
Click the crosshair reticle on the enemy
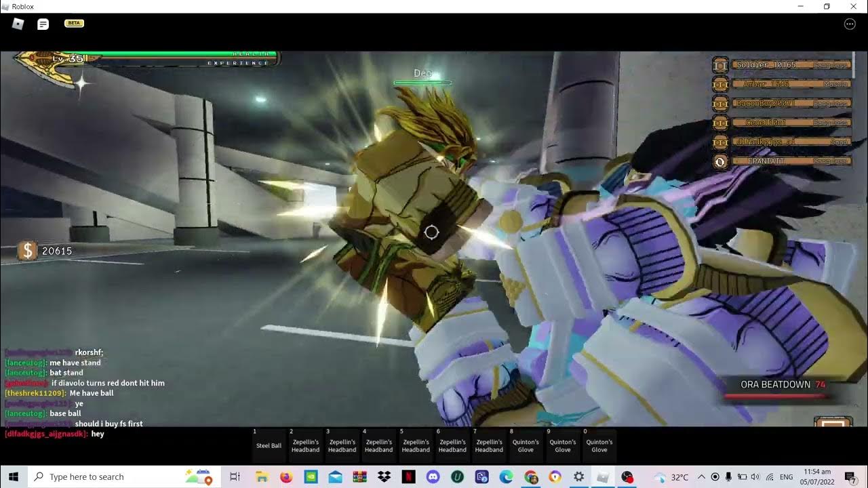431,232
